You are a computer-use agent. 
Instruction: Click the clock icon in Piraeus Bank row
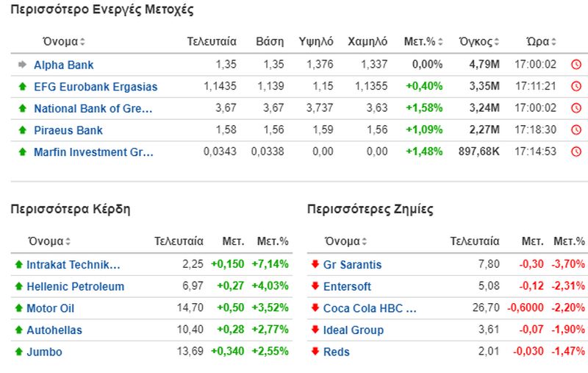[x=576, y=129]
